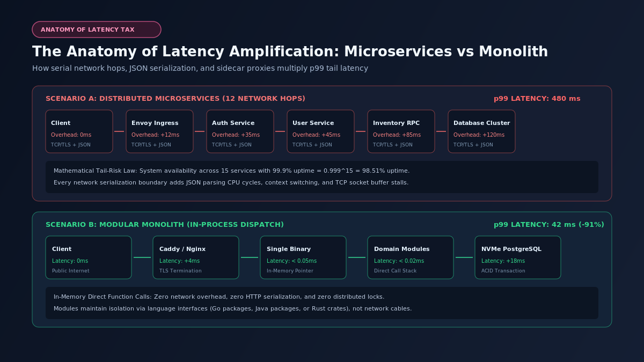Select the "p99 LATENCY: 480 ms" value
644x362 pixels.
(537, 99)
